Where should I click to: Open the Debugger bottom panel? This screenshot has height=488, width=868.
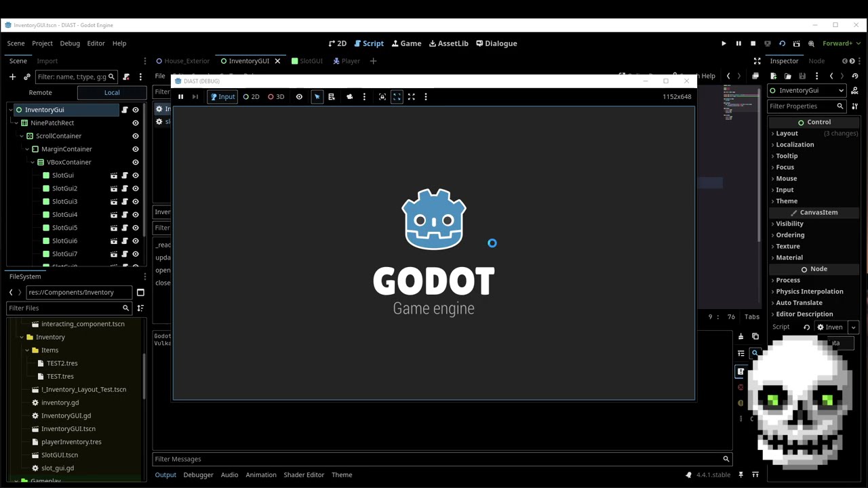198,475
